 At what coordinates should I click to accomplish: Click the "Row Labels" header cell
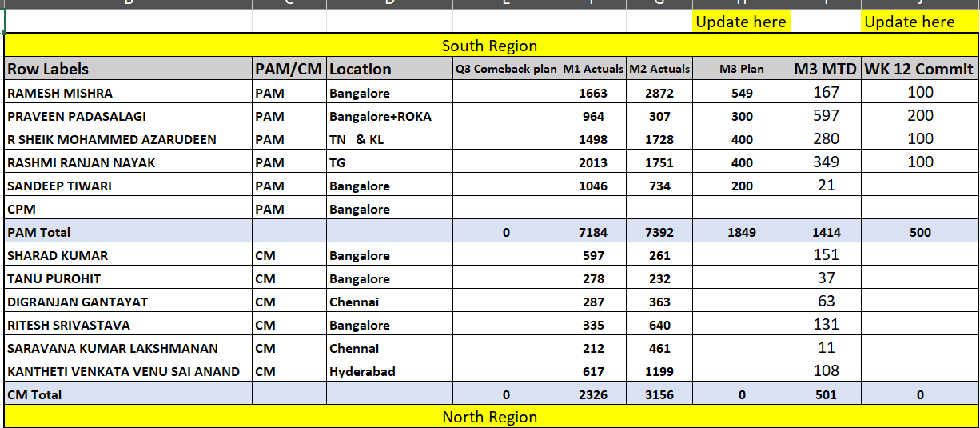point(48,70)
